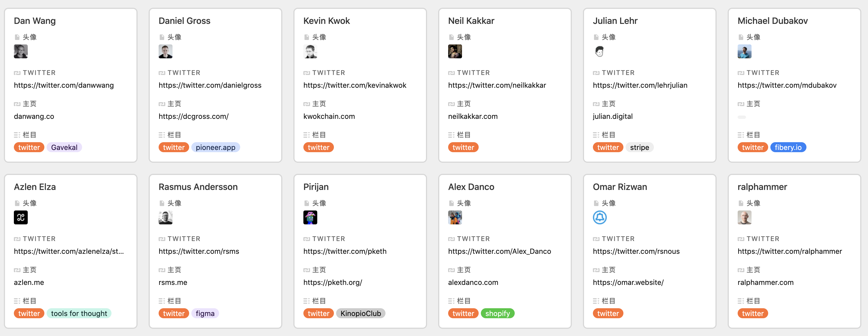Click file icon beside Kevin Kwok's 头像 label
Viewport: 868px width, 336px height.
(306, 37)
